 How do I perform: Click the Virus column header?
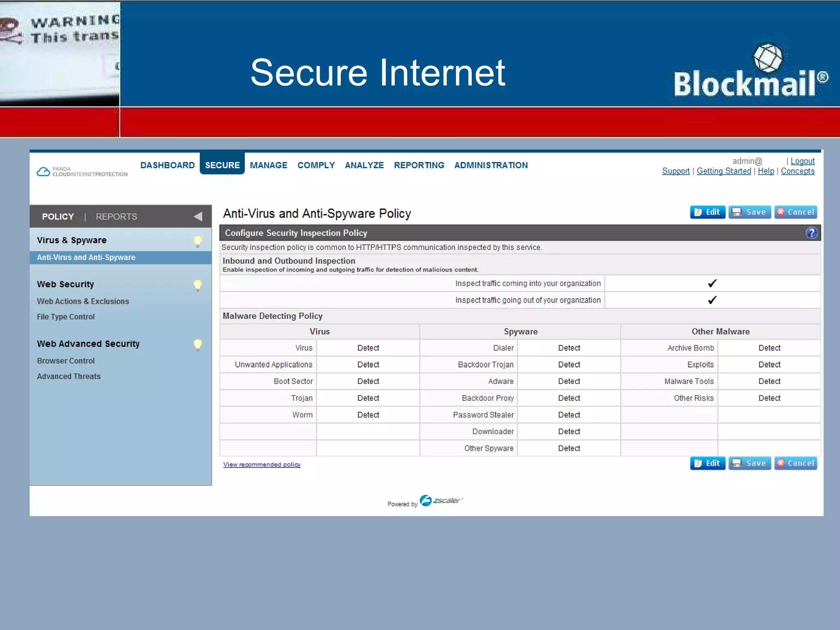320,332
